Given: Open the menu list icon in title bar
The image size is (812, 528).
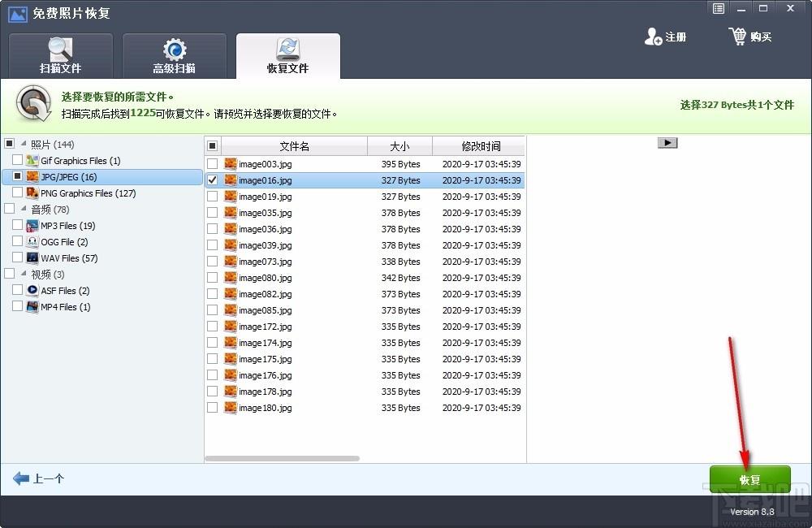Looking at the screenshot, I should (x=719, y=8).
